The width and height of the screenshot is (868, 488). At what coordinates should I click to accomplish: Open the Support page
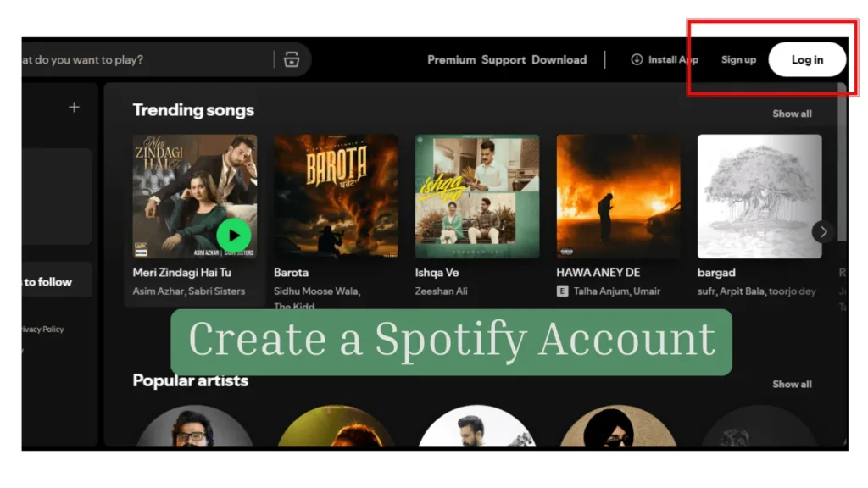click(504, 59)
